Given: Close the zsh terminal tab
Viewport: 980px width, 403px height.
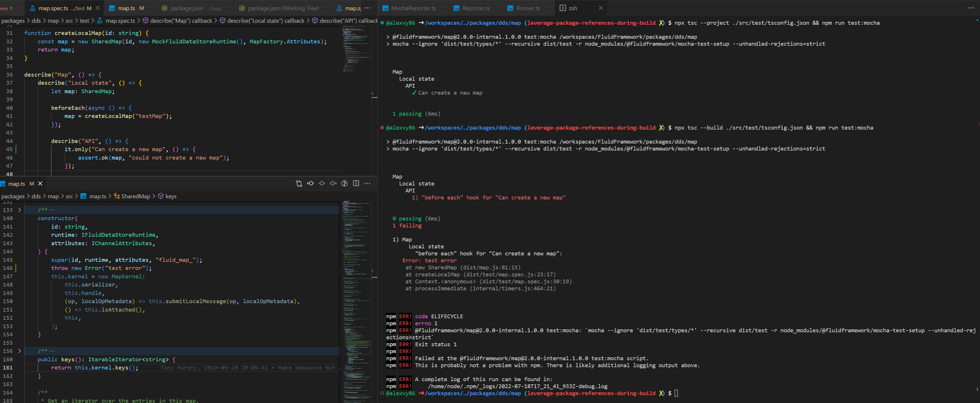Looking at the screenshot, I should [601, 8].
